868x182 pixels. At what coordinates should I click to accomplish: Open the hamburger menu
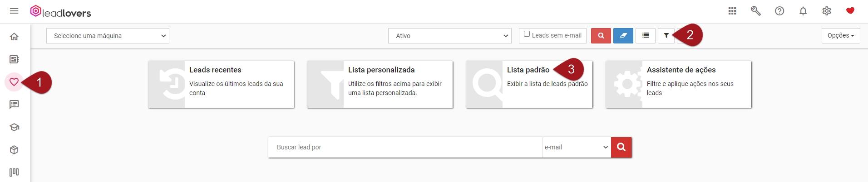tap(14, 11)
